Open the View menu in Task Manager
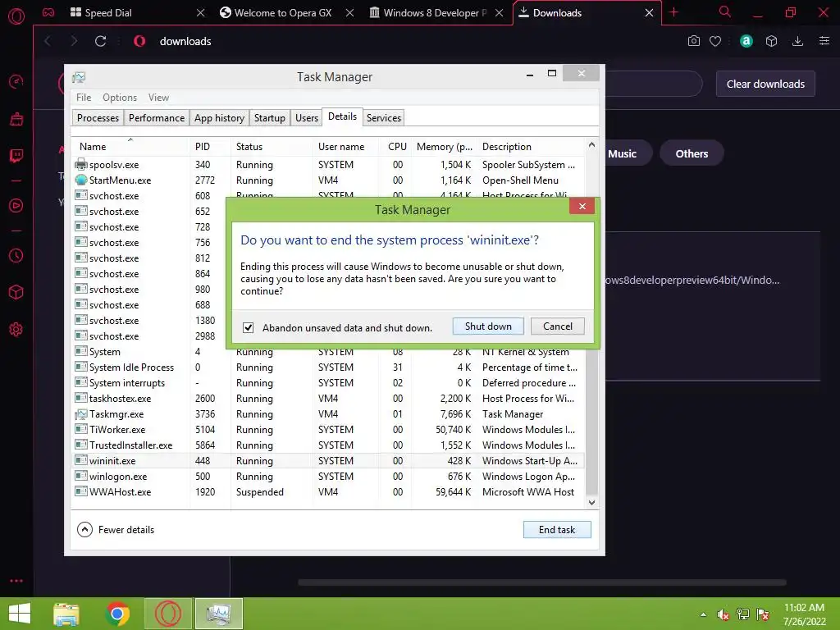840x630 pixels. (158, 98)
